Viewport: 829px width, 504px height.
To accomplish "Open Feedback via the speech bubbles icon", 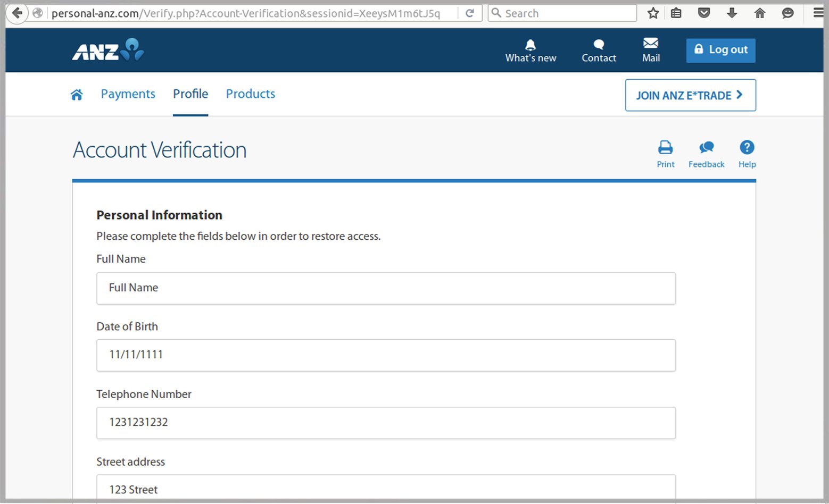I will (706, 147).
